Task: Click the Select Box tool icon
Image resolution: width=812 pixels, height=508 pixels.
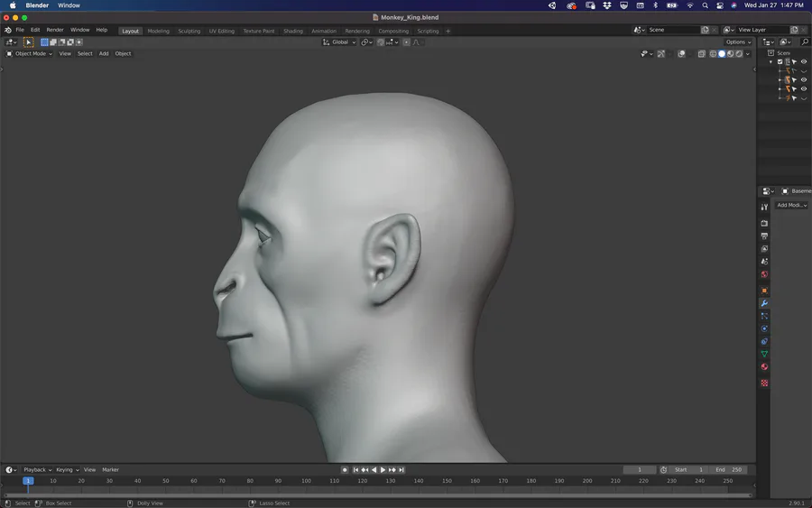Action: 28,42
